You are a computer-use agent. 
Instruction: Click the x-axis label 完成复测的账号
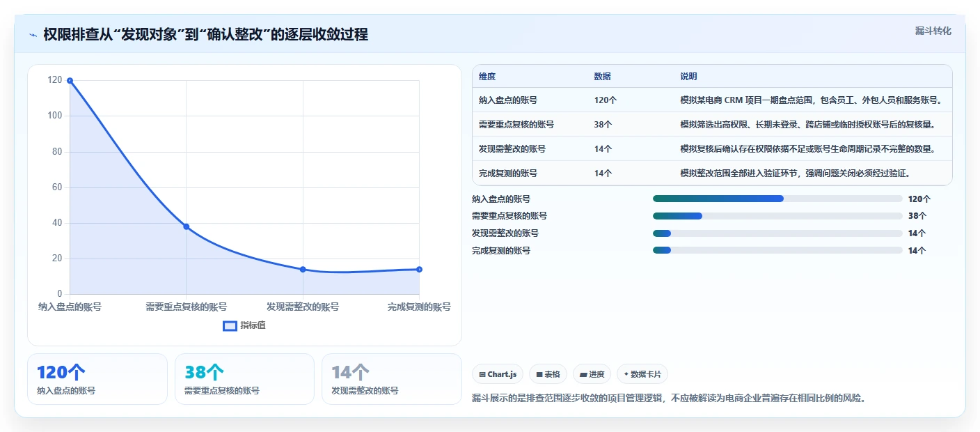click(x=419, y=307)
